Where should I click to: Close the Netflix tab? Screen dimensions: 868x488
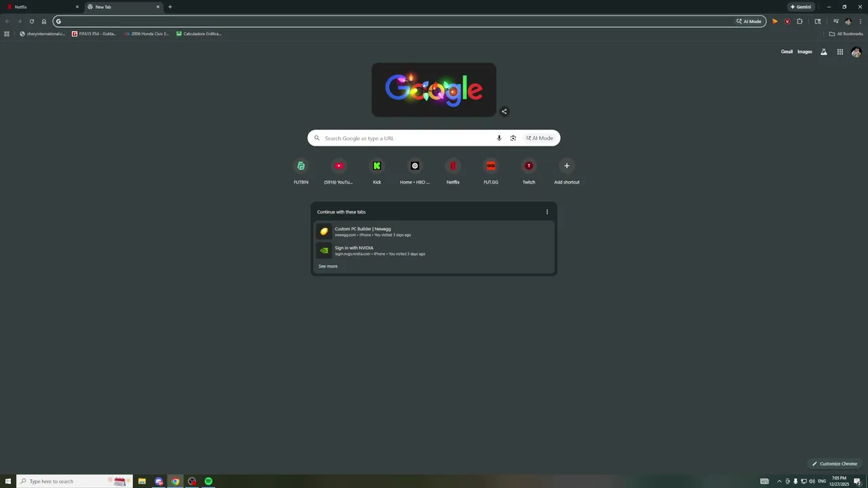(77, 7)
